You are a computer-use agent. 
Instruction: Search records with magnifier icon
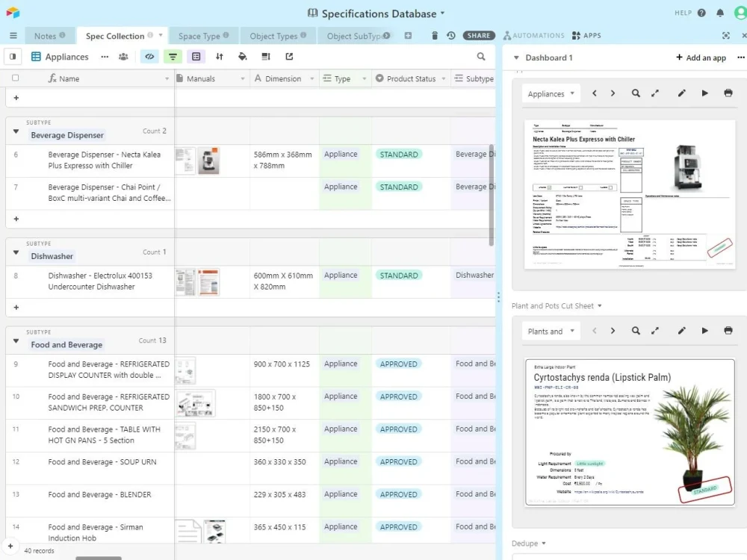pyautogui.click(x=481, y=57)
